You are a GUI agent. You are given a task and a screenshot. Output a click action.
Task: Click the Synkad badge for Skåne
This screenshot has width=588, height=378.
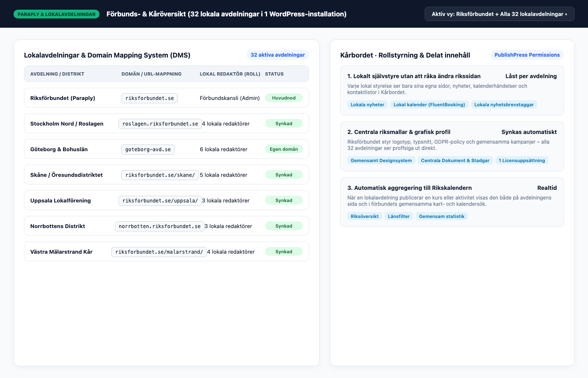point(284,175)
